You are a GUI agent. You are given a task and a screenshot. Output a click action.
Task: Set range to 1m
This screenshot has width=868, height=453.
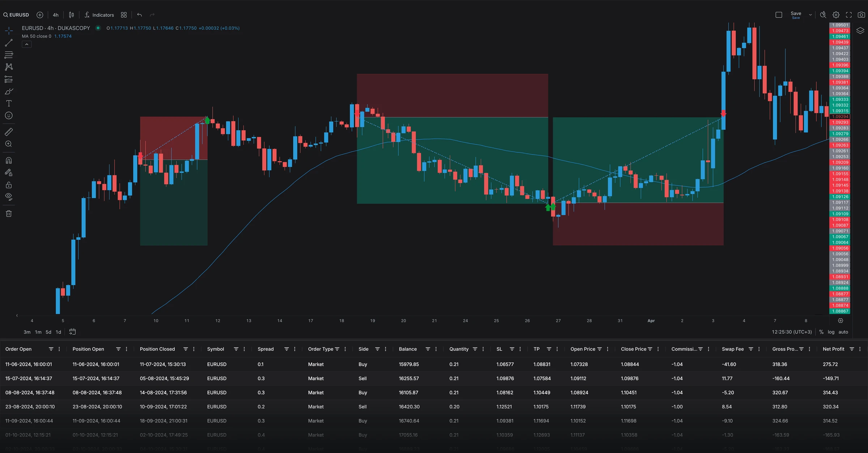pyautogui.click(x=38, y=332)
